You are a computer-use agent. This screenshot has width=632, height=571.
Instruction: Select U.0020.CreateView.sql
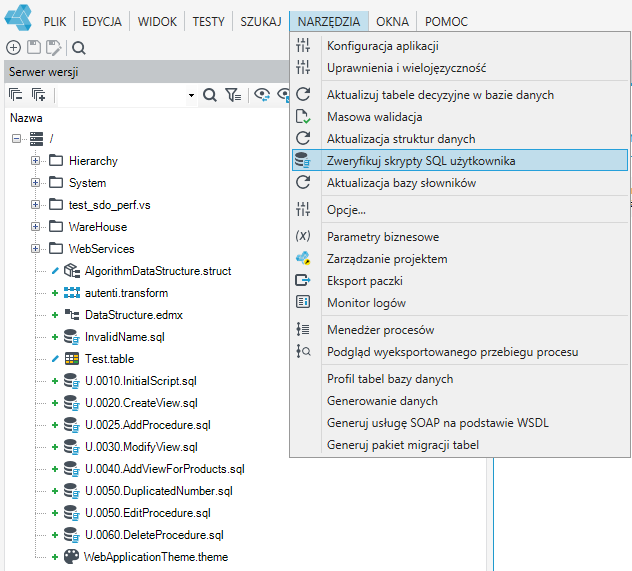pyautogui.click(x=141, y=403)
